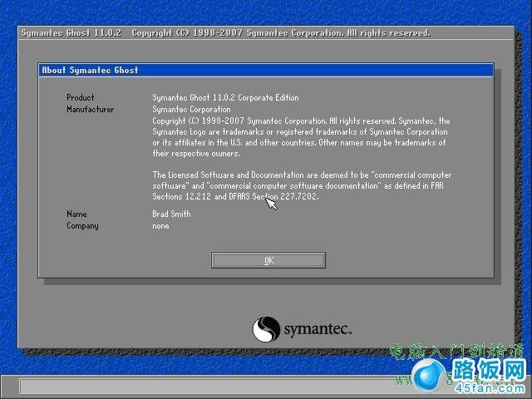Select the 'Name' label
The height and width of the screenshot is (399, 532).
coord(76,214)
